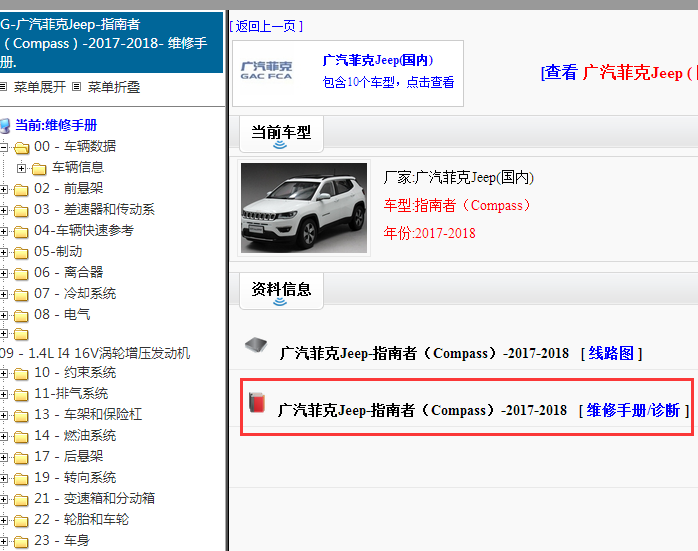Click the 厂家:广汽菲克Jeep(国内) text
Viewport: 698px width, 551px height.
(x=459, y=178)
